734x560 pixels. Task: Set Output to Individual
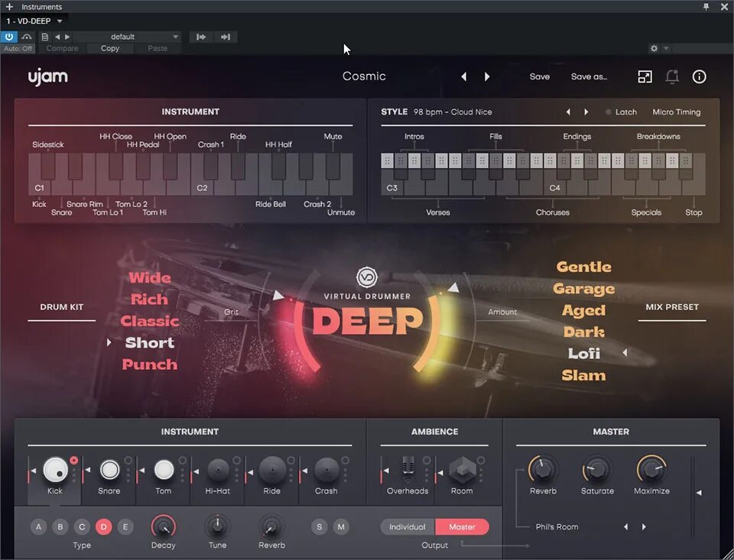pyautogui.click(x=408, y=527)
